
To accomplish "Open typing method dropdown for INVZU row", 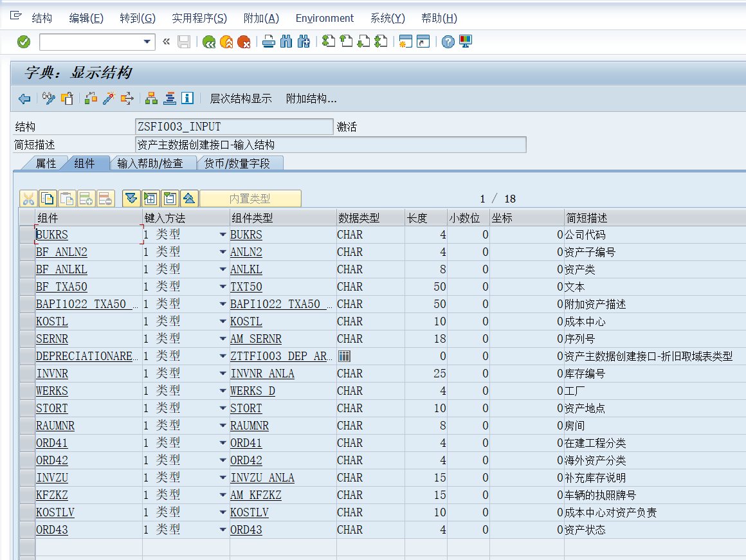I will click(223, 478).
